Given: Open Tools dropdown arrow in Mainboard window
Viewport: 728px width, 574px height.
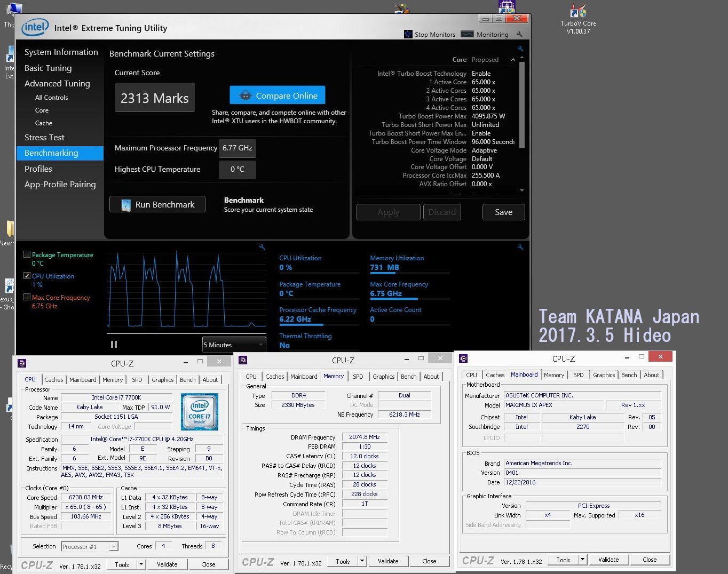Looking at the screenshot, I should [582, 560].
